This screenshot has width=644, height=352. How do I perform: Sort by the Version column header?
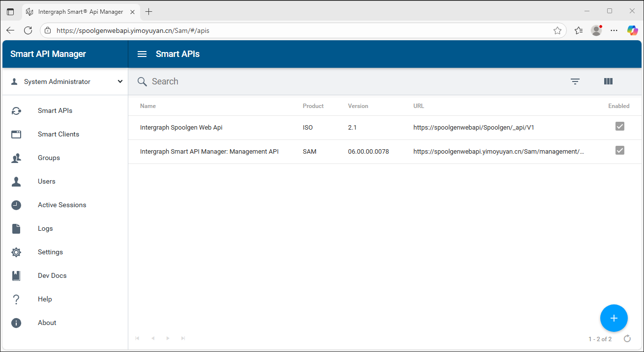pos(358,106)
